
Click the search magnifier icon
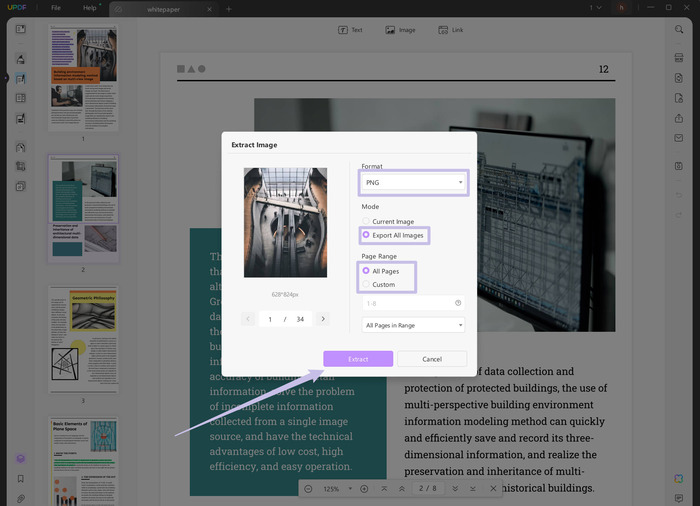click(x=679, y=30)
